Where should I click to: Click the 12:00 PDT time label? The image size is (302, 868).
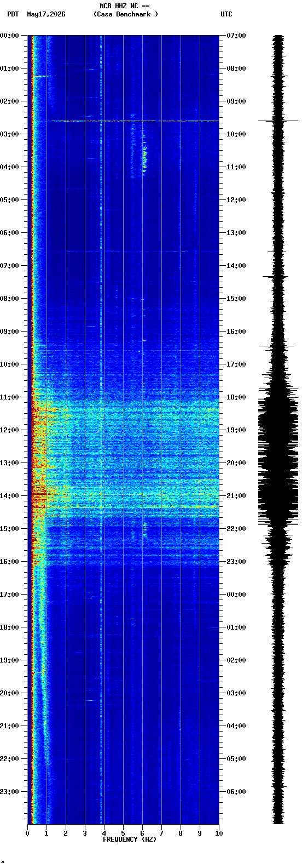pos(9,430)
